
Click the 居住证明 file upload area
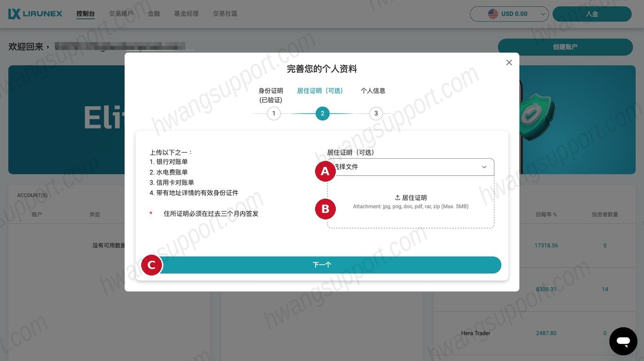(411, 202)
